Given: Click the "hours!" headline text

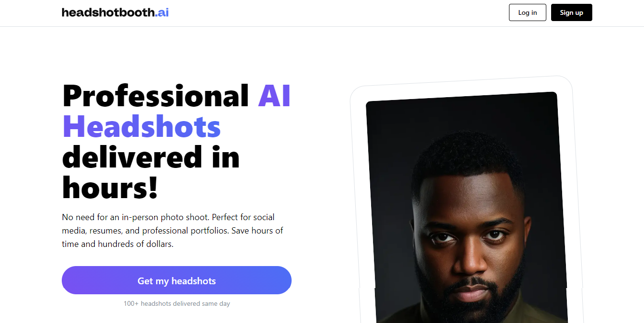Looking at the screenshot, I should click(x=110, y=188).
